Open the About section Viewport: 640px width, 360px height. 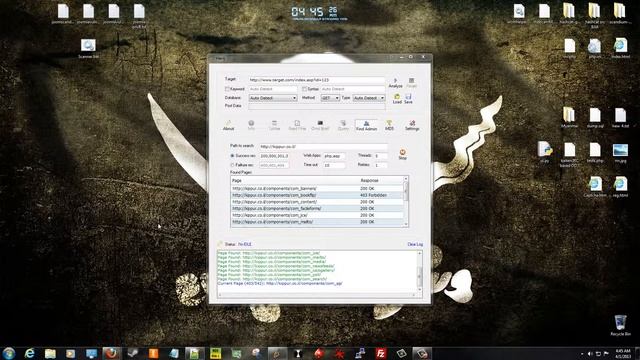coord(229,125)
